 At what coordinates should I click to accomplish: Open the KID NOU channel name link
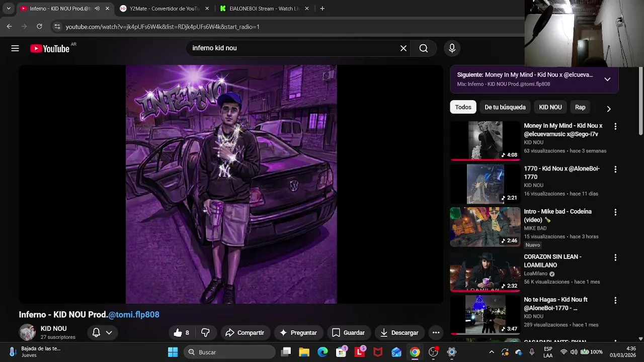tap(53, 328)
